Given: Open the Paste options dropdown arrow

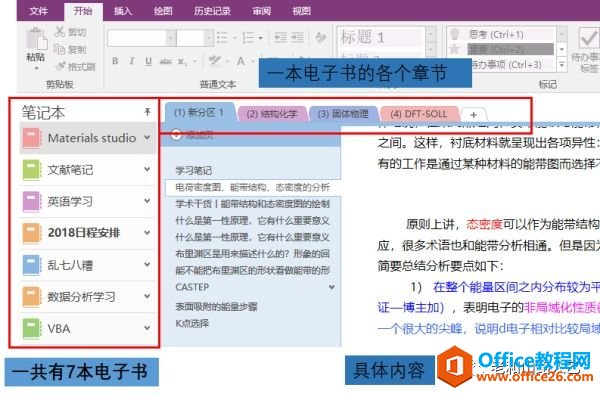Looking at the screenshot, I should point(37,68).
